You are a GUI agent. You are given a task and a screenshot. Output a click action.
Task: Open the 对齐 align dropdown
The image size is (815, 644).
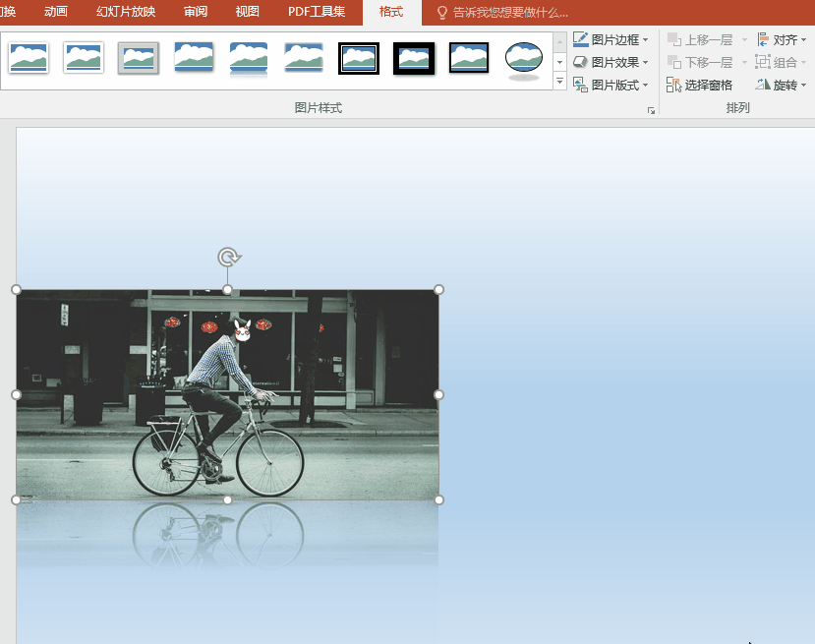[x=782, y=39]
